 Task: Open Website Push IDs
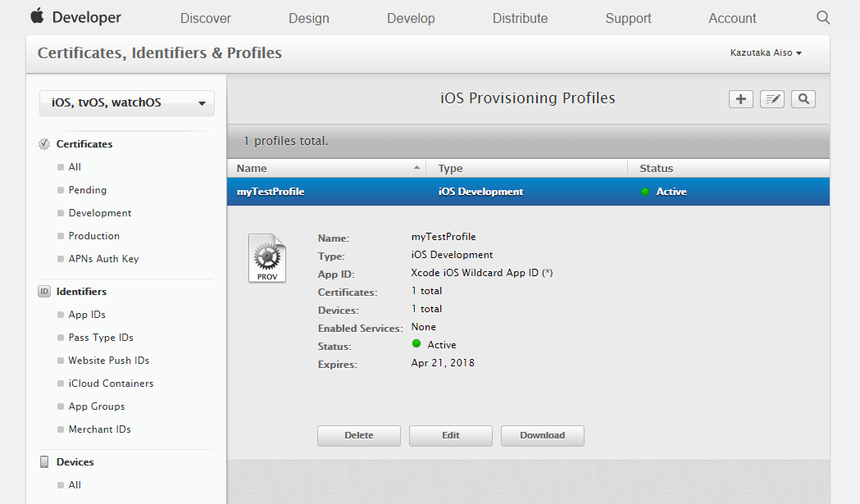click(108, 361)
